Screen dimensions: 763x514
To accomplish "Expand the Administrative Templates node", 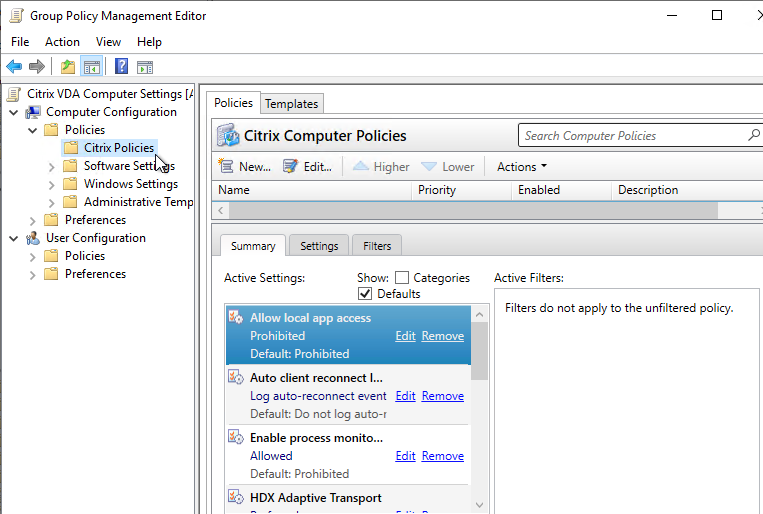I will tap(52, 203).
